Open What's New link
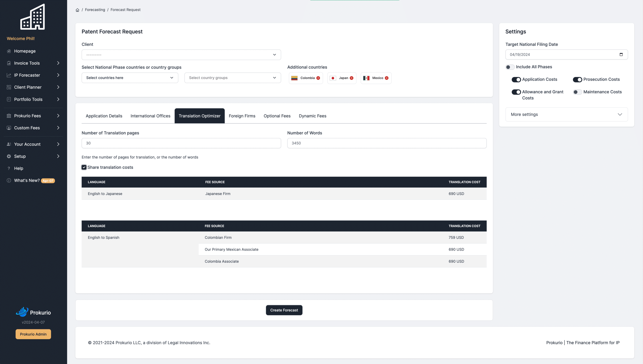This screenshot has height=364, width=643. [27, 180]
